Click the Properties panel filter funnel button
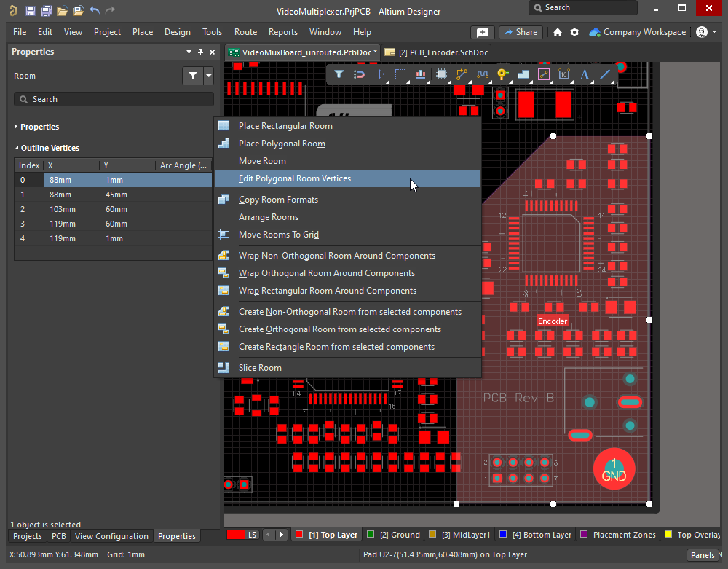 [193, 76]
